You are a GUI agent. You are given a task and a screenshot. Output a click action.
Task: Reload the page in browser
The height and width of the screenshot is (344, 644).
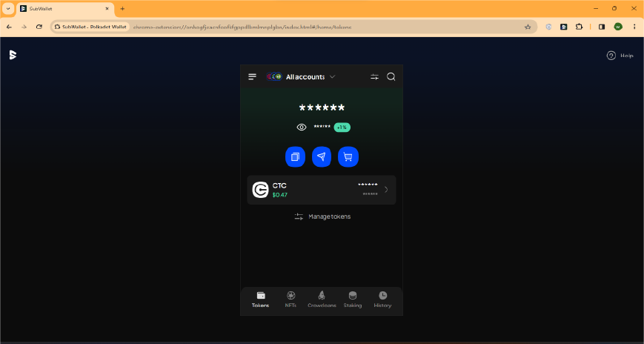(39, 27)
